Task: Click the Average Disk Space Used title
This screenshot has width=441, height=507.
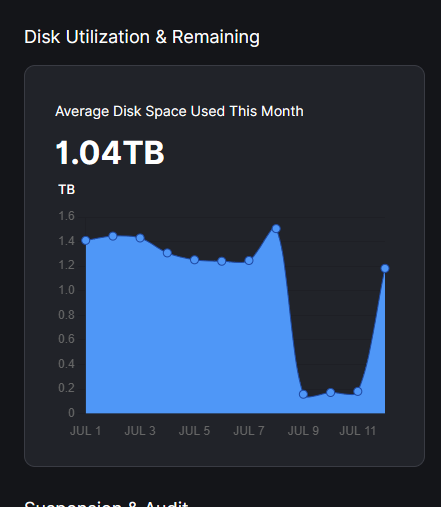Action: (x=179, y=111)
